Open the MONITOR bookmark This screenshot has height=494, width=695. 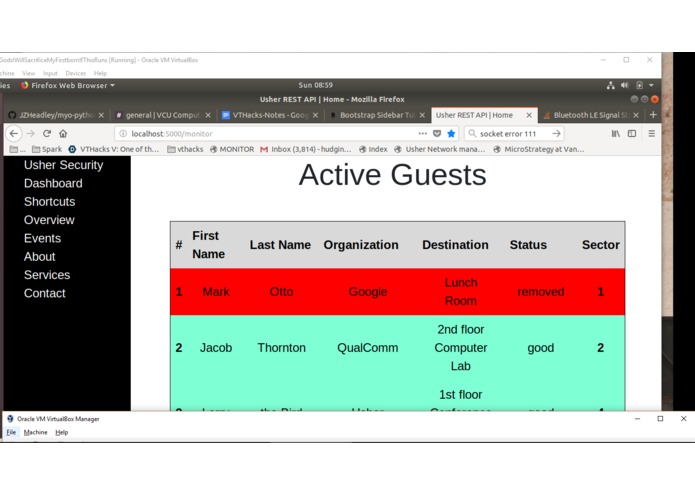tap(232, 149)
